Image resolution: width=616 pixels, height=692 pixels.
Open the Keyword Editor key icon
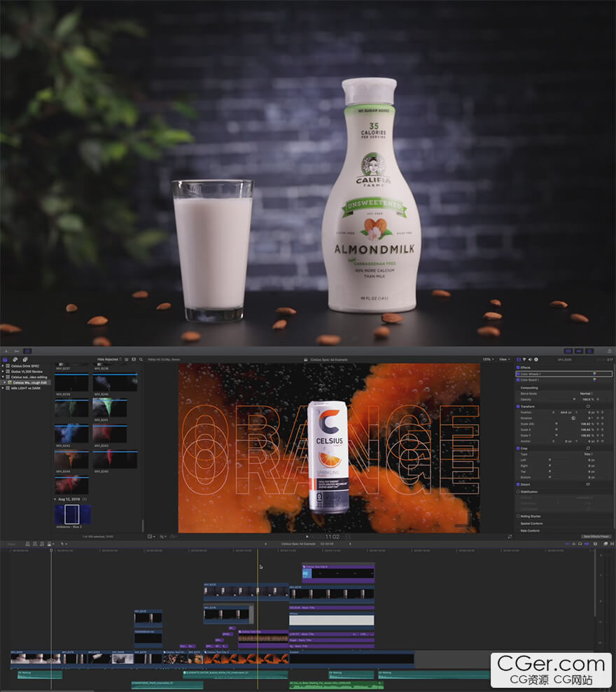(x=16, y=351)
